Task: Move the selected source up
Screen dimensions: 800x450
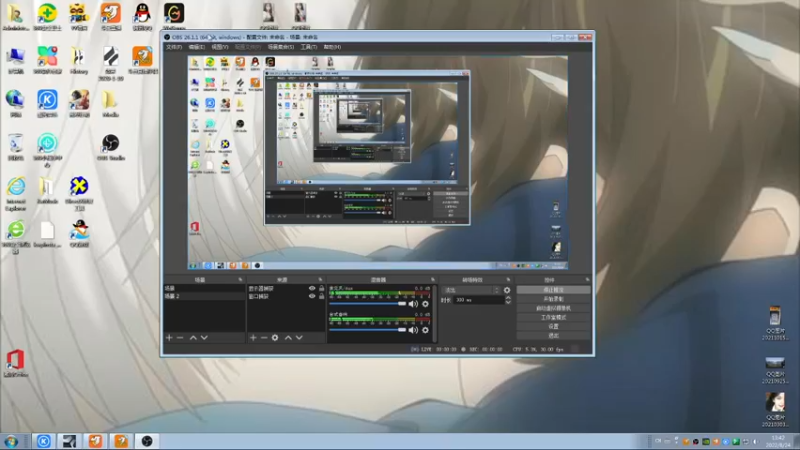Action: tap(288, 338)
